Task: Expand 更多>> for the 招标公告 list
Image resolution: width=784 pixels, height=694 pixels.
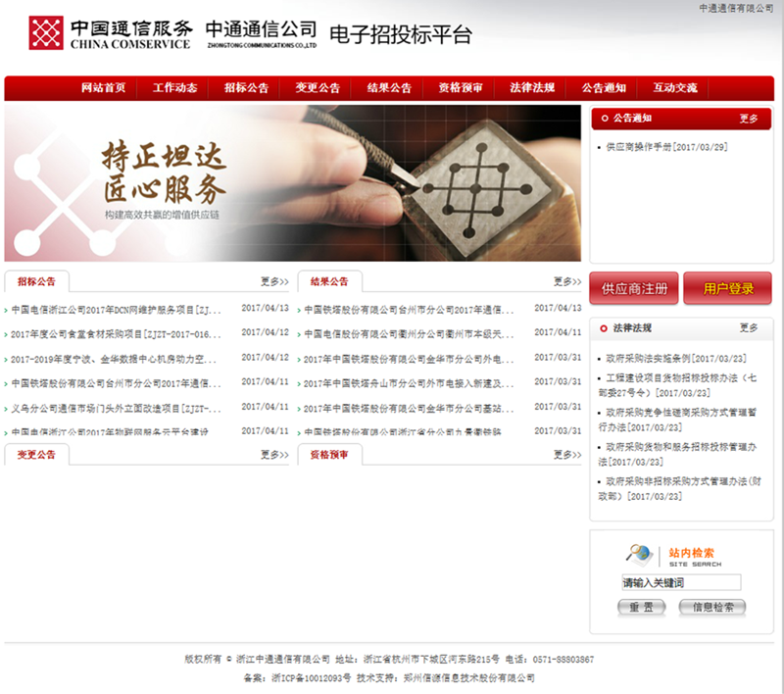Action: point(274,281)
